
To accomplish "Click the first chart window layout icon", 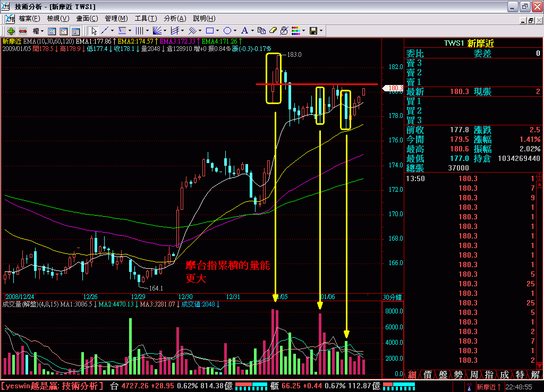I will pyautogui.click(x=52, y=31).
